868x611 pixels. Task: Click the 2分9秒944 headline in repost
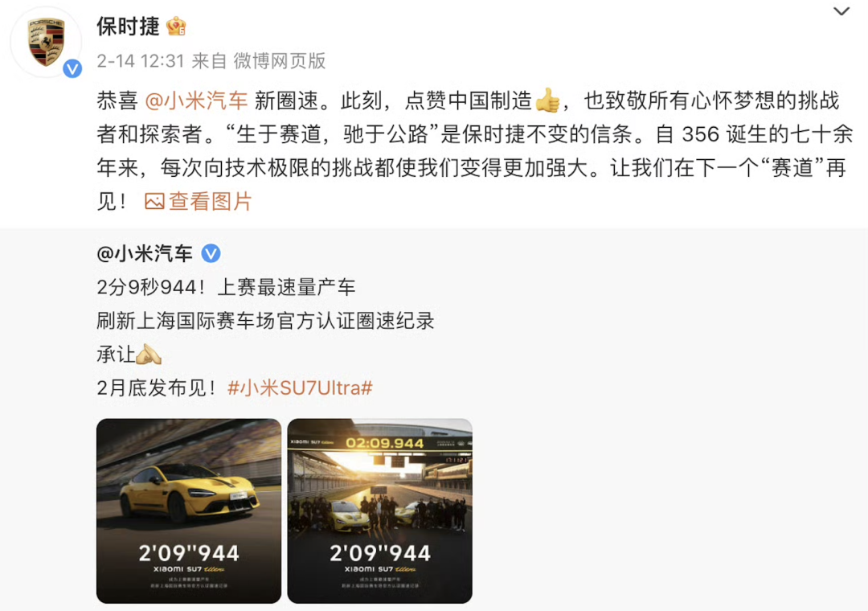(226, 288)
